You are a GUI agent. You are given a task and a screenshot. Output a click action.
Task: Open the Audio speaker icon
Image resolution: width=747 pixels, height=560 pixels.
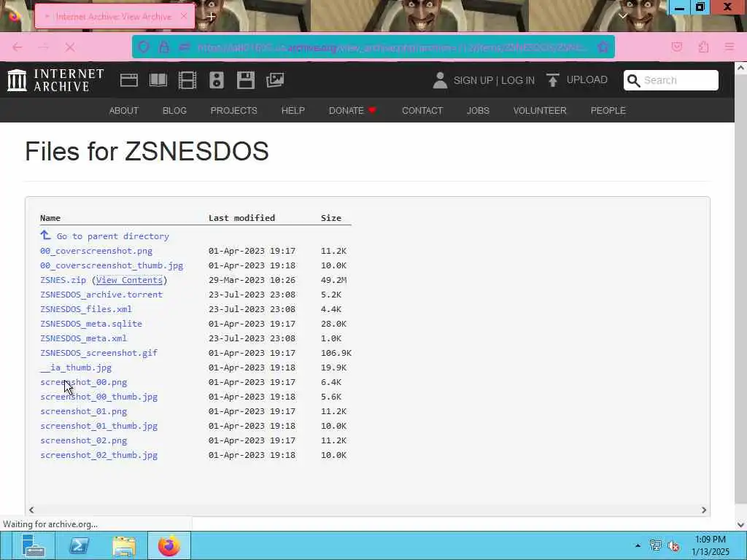click(x=216, y=80)
